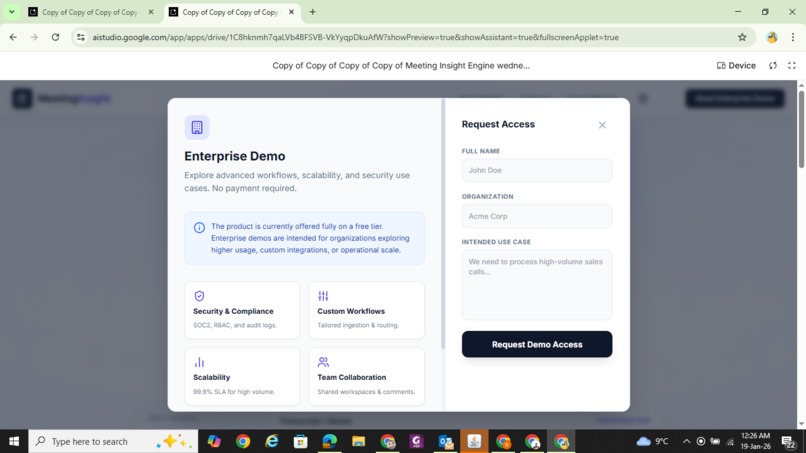
Task: Open Chrome profile avatar
Action: tap(771, 37)
